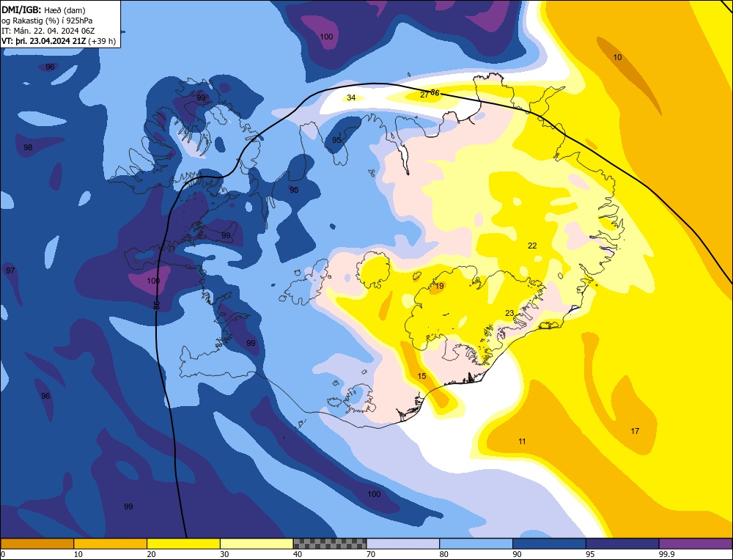The height and width of the screenshot is (560, 733).
Task: Click the "(+39 h)" forecast offset text
Action: pyautogui.click(x=102, y=40)
